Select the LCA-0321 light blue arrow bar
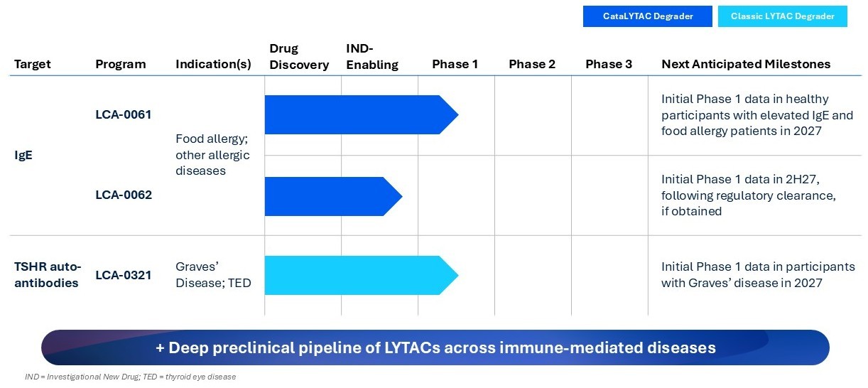This screenshot has width=868, height=388. 362,275
